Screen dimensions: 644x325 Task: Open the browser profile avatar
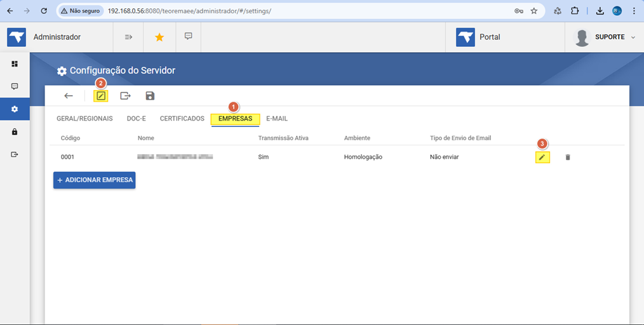pyautogui.click(x=617, y=11)
